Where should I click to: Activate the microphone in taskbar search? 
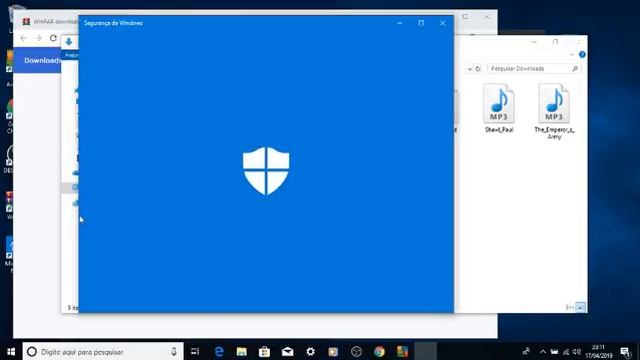click(174, 351)
